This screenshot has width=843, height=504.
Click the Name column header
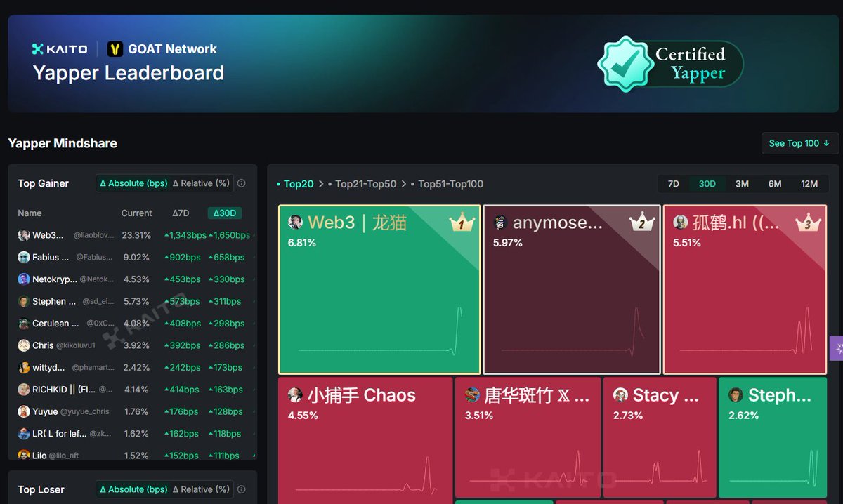[30, 213]
